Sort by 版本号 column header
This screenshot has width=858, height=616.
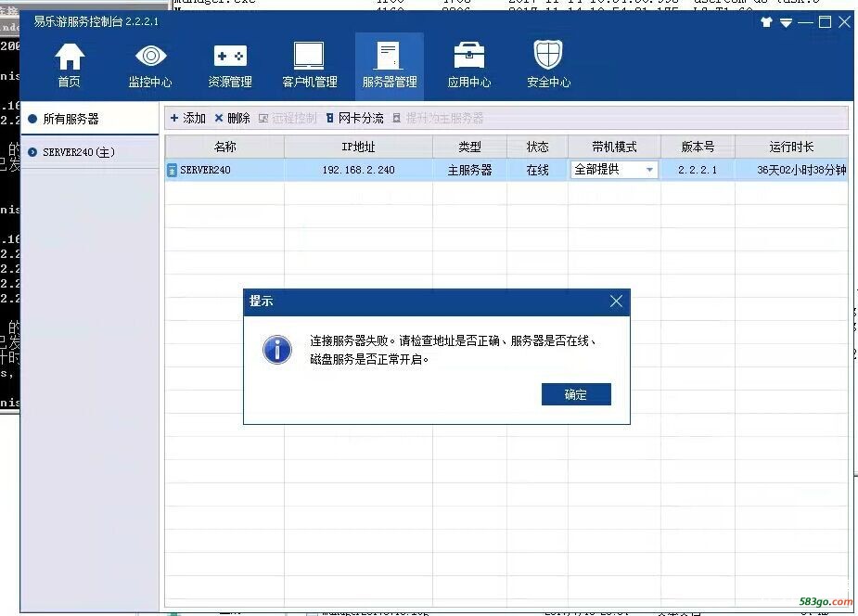698,147
